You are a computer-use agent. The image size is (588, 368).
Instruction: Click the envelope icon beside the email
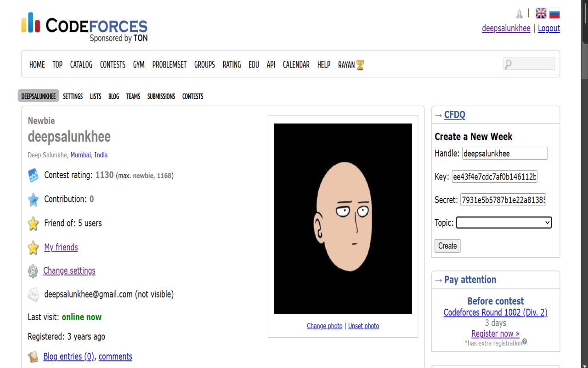coord(33,295)
